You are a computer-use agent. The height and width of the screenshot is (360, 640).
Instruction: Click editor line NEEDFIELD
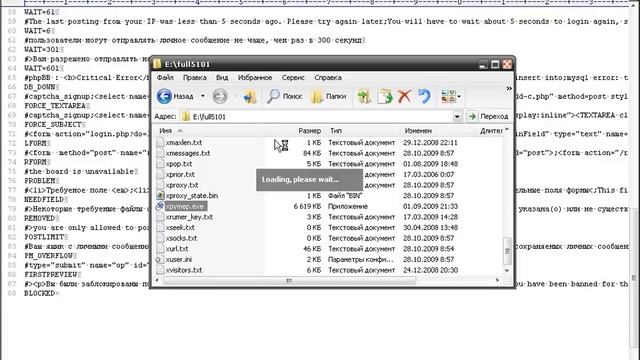44,199
